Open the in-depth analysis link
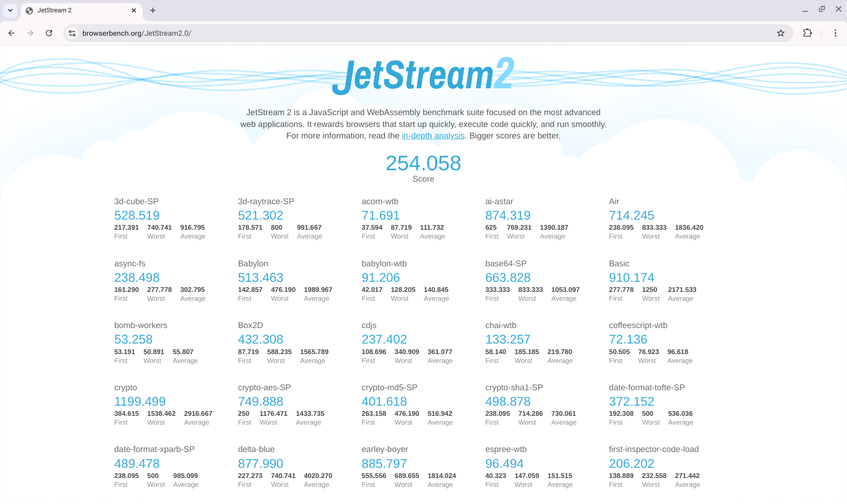This screenshot has width=847, height=504. tap(433, 136)
